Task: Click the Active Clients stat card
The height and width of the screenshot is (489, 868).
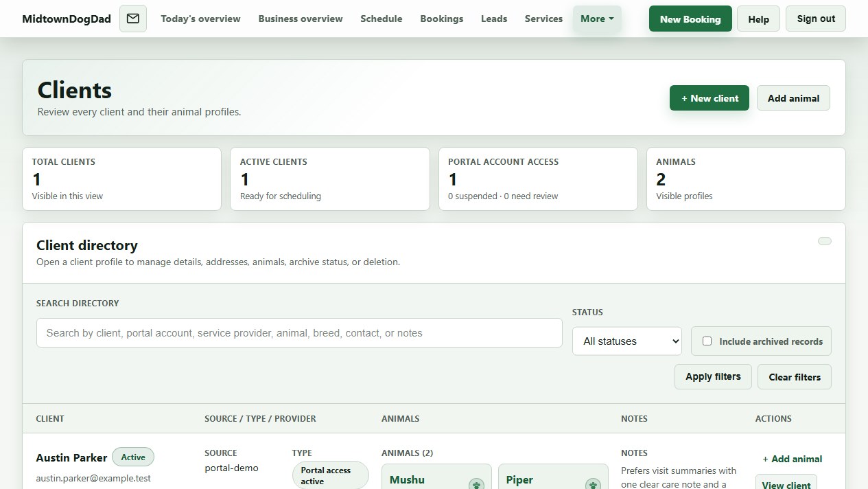Action: pyautogui.click(x=330, y=179)
